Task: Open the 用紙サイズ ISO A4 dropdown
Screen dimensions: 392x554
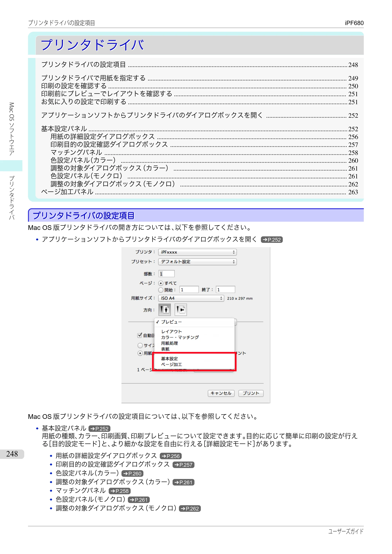Action: pyautogui.click(x=191, y=298)
